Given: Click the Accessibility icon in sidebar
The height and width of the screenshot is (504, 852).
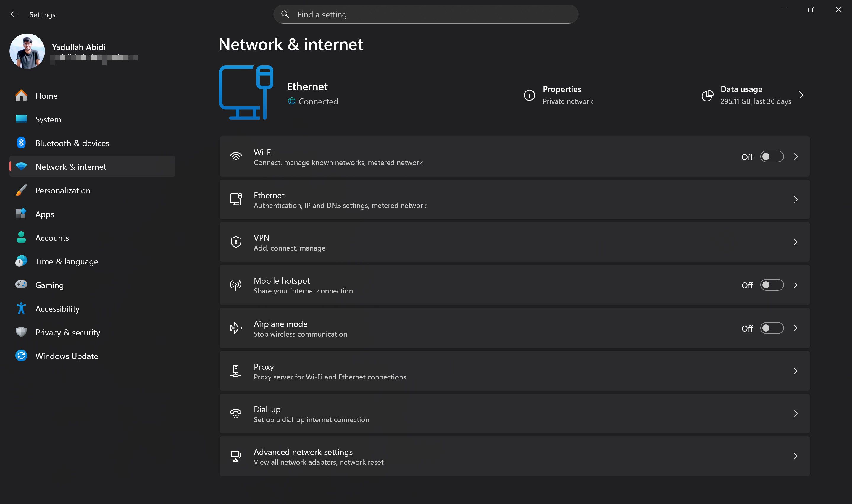Looking at the screenshot, I should (x=21, y=308).
